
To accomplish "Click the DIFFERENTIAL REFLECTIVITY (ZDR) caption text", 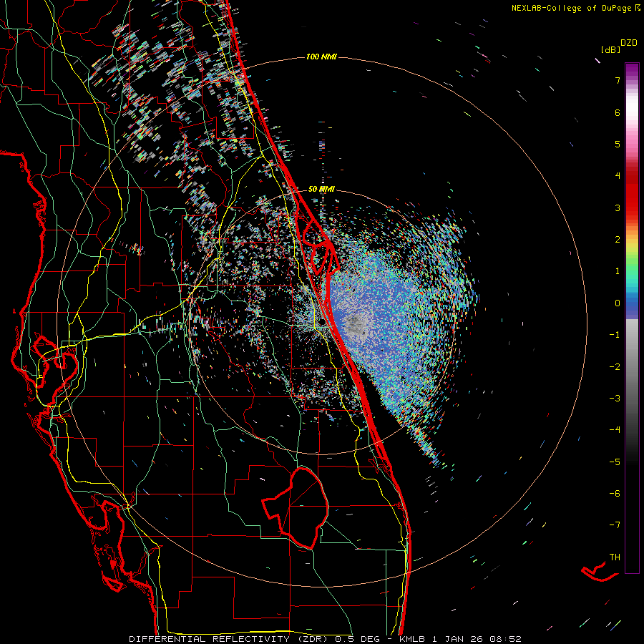I will [x=230, y=639].
